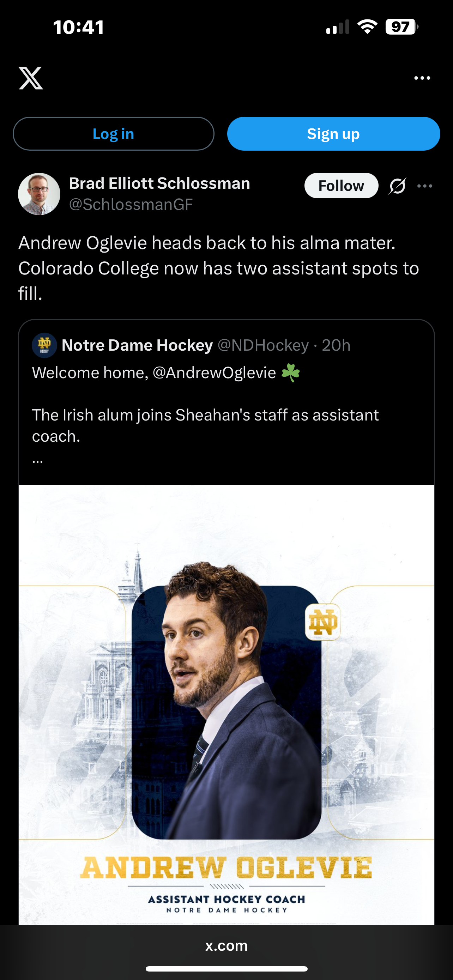Follow Brad Elliott Schlossman
453x980 pixels.
(341, 186)
